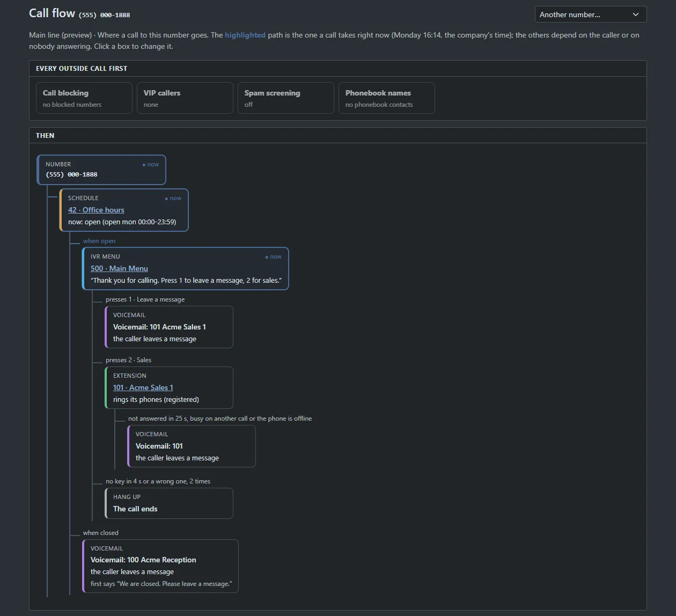676x616 pixels.
Task: Click 'not answered in 25 s' condition text
Action: pyautogui.click(x=220, y=419)
